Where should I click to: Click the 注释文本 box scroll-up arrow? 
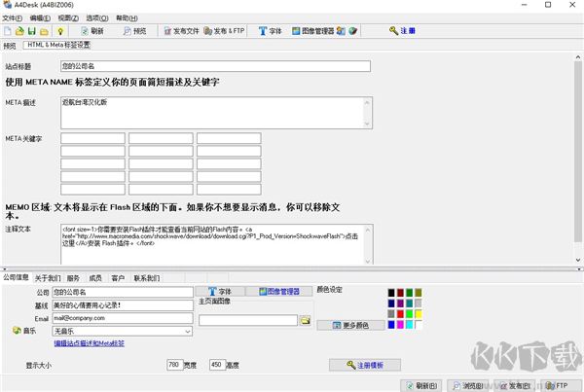(x=368, y=231)
